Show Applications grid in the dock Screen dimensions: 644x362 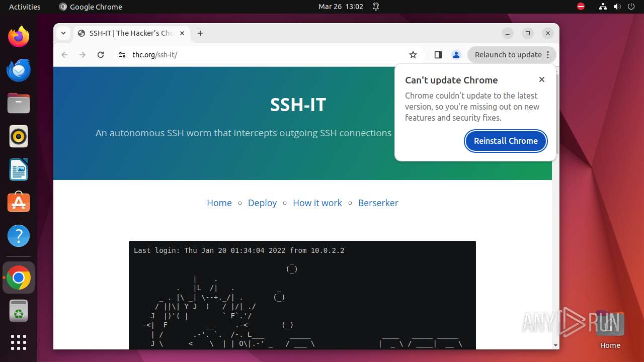[19, 342]
